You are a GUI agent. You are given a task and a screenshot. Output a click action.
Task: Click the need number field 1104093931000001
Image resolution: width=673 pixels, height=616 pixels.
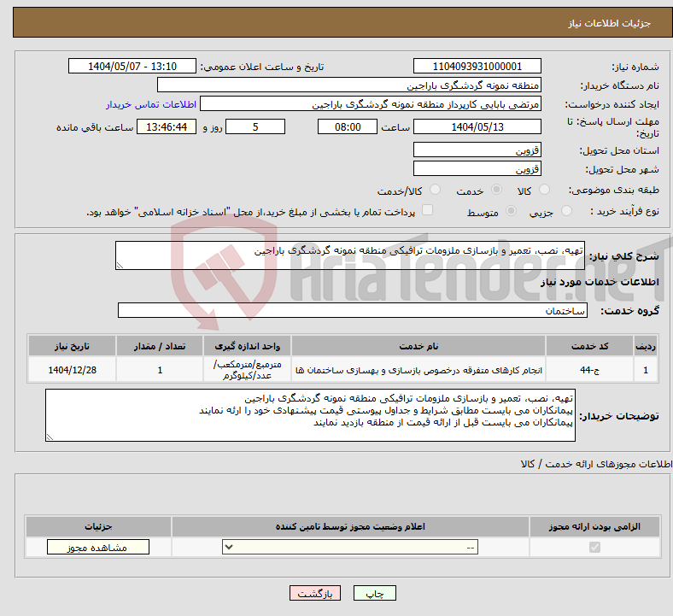477,66
